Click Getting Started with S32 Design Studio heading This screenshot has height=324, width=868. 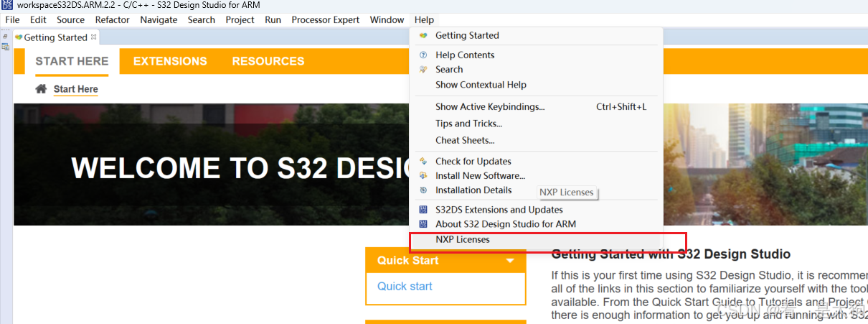click(x=671, y=254)
